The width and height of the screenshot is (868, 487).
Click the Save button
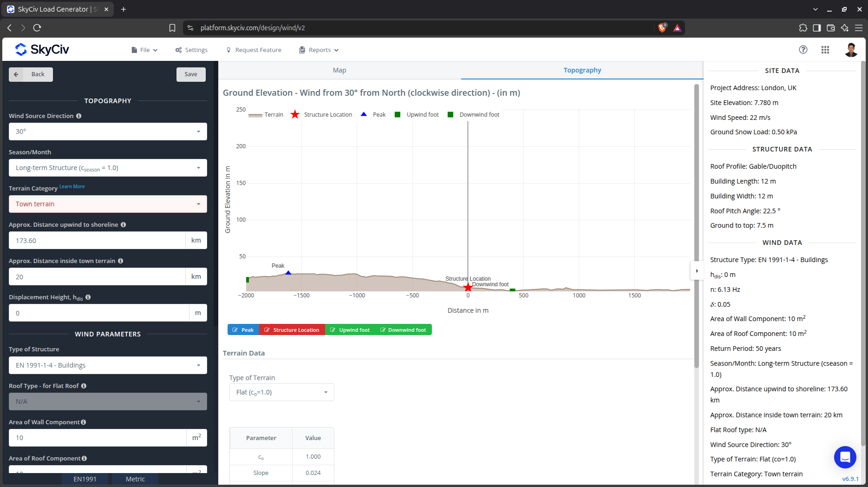click(191, 74)
